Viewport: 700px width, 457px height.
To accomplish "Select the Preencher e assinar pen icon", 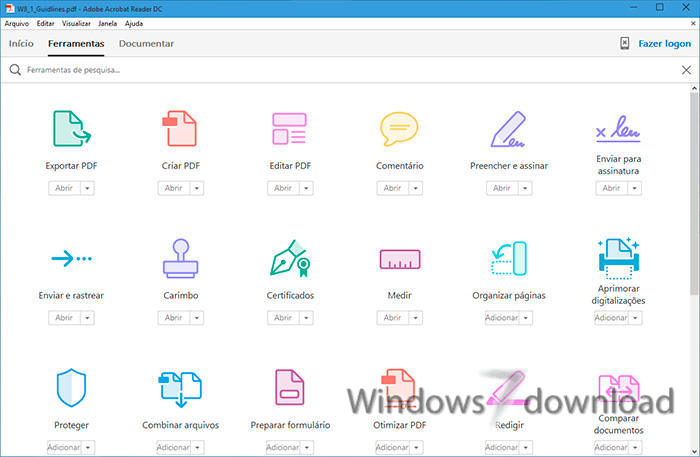I will pyautogui.click(x=508, y=129).
